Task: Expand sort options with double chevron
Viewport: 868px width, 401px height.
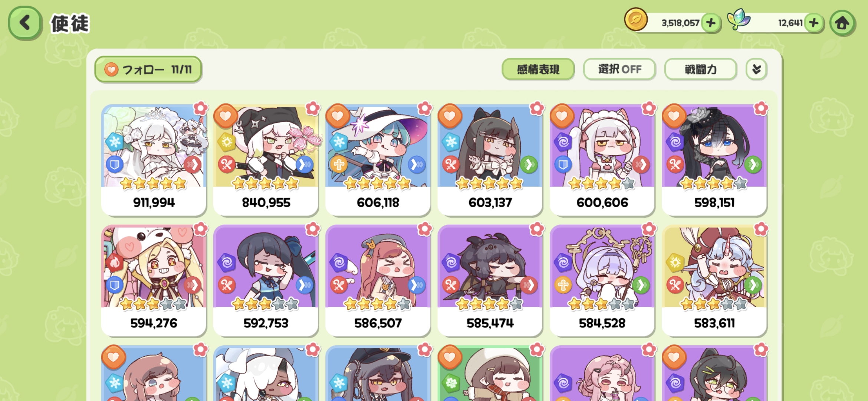Action: pyautogui.click(x=756, y=69)
